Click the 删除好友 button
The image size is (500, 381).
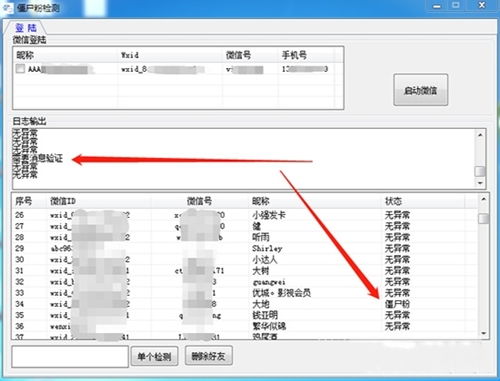(208, 356)
